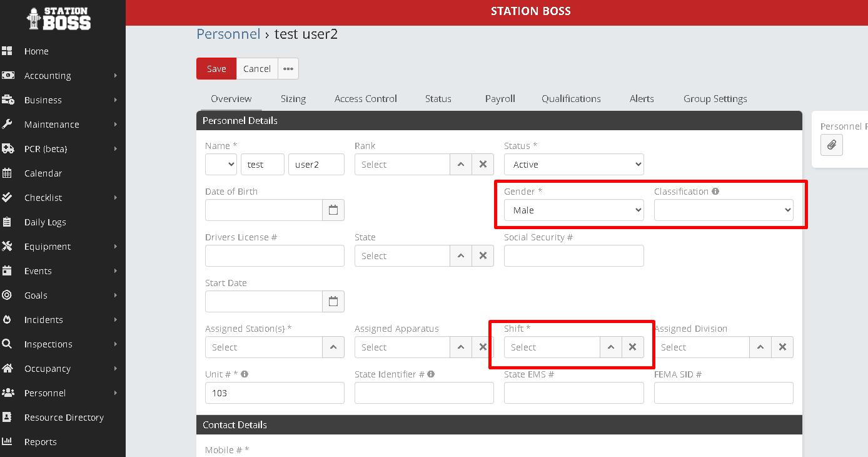Open the Date of Birth calendar picker

[333, 210]
